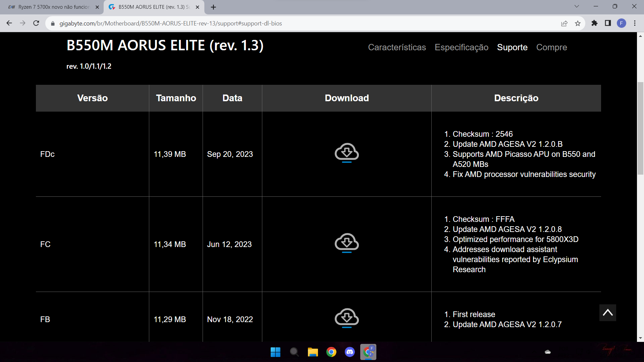Open Discord from taskbar

pyautogui.click(x=350, y=352)
